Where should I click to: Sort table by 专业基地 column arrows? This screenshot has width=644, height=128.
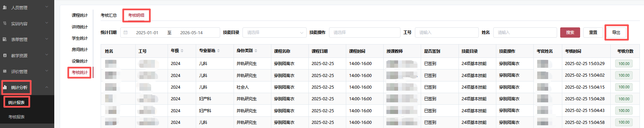click(x=218, y=51)
